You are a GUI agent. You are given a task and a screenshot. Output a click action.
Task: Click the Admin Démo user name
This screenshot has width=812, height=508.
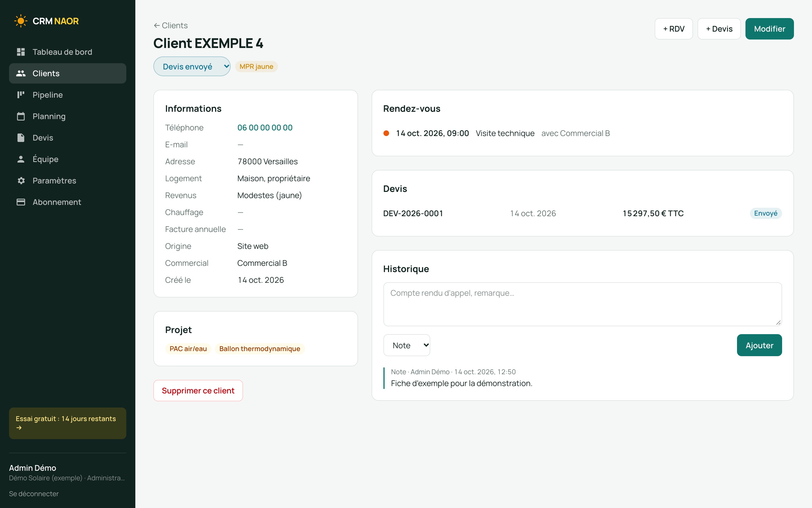coord(32,468)
